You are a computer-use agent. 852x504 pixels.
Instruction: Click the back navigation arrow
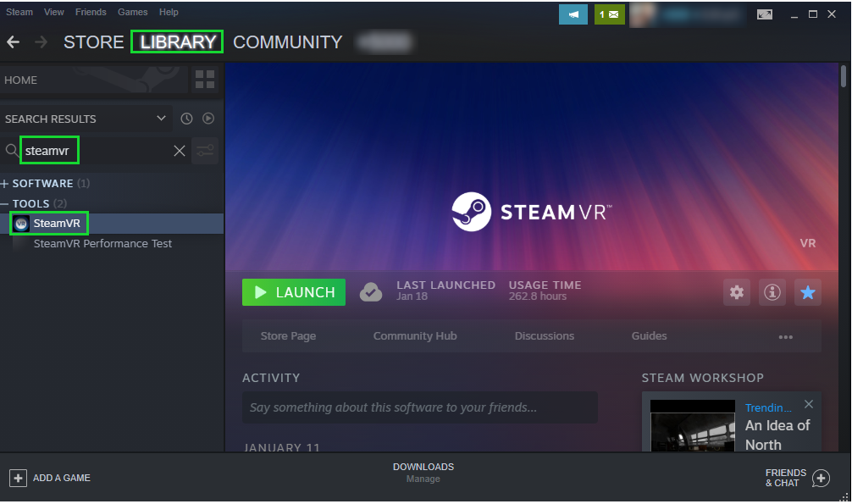pos(13,42)
